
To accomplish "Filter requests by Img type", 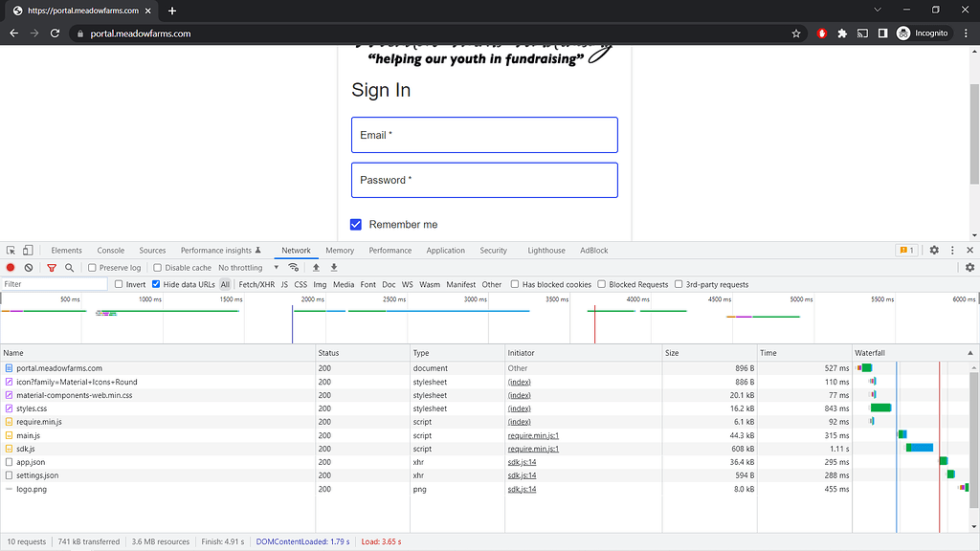I will pos(320,284).
